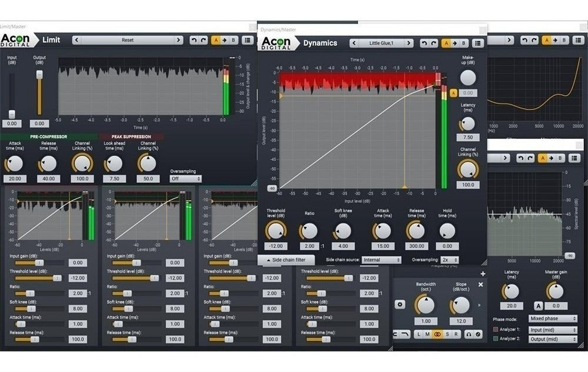Open the Oversampling dropdown set to 2x
Screen dimensions: 588x372
449,259
